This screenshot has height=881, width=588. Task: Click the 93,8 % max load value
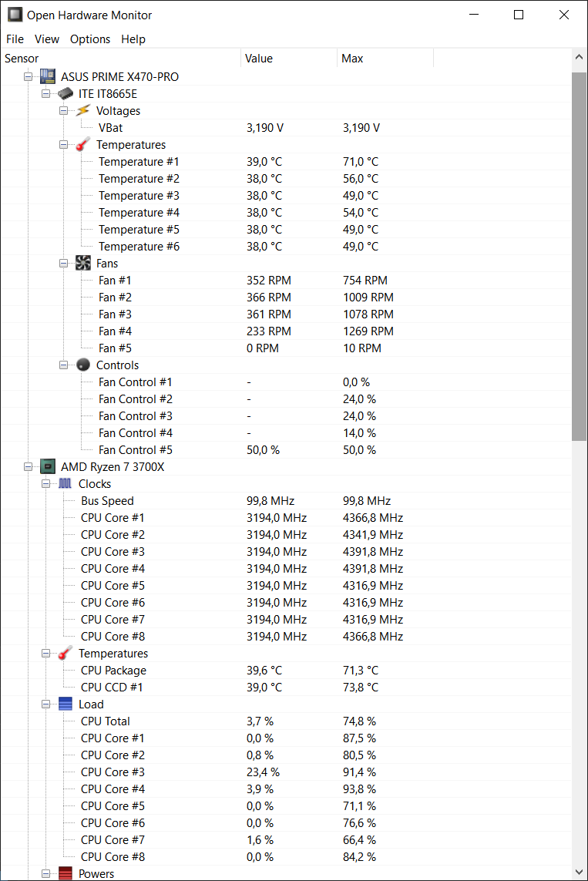(x=359, y=789)
